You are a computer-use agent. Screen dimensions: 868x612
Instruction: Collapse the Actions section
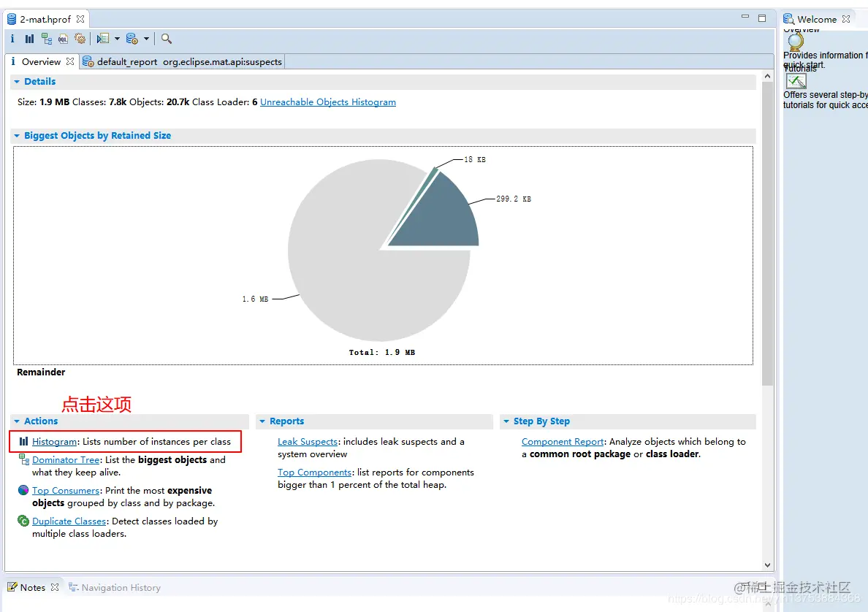tap(17, 421)
